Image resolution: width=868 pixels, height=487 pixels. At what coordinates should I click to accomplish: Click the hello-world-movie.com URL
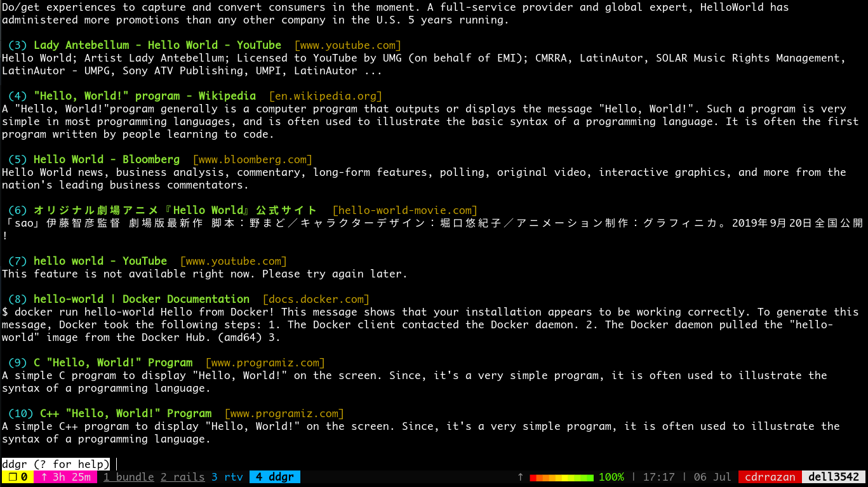pyautogui.click(x=404, y=210)
